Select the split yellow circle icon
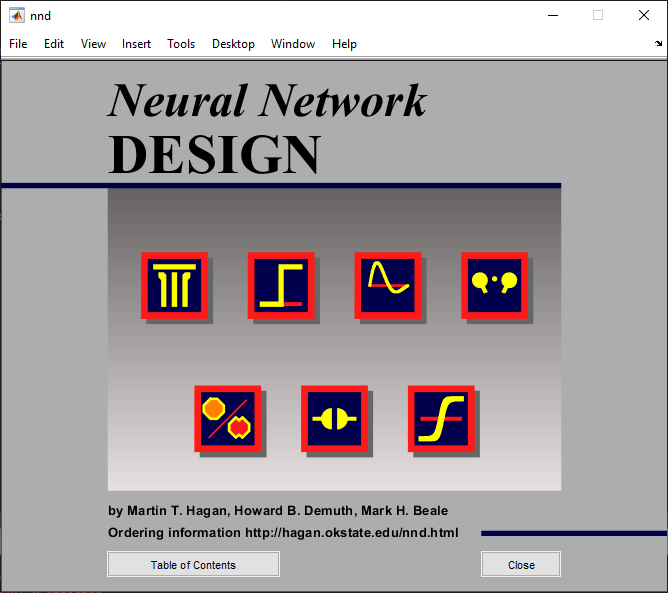The width and height of the screenshot is (668, 593). click(x=334, y=419)
